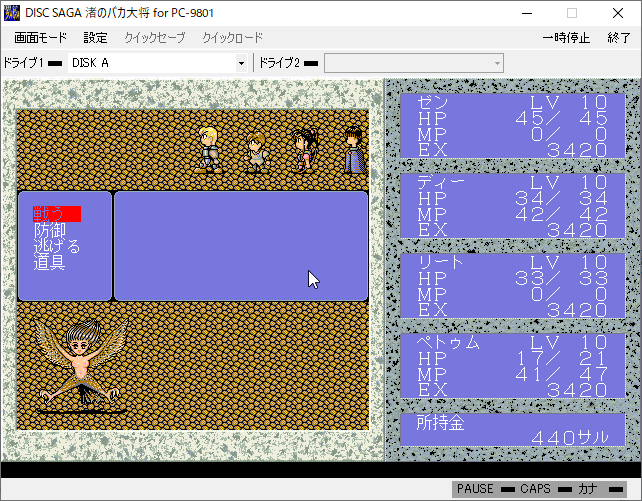Image resolution: width=642 pixels, height=501 pixels.
Task: Click the ゼン character status panel
Action: click(x=513, y=126)
